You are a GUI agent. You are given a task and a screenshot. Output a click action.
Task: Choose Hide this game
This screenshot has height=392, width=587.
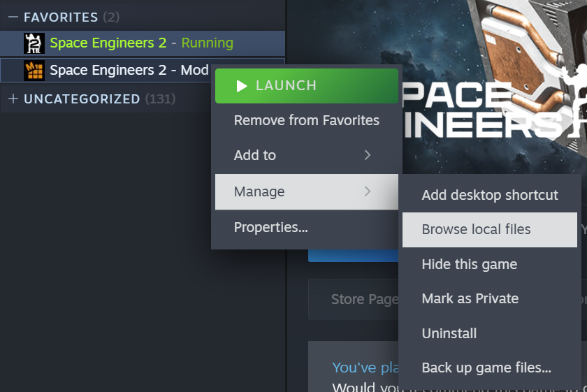[490, 264]
